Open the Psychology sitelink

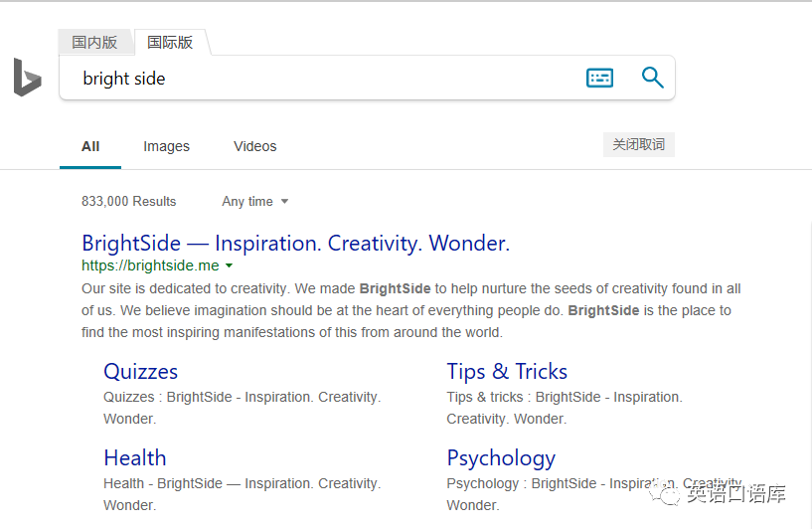(501, 459)
